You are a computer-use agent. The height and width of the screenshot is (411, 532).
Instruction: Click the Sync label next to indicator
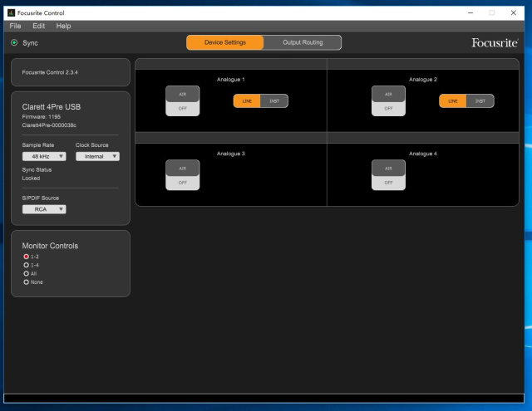click(30, 43)
